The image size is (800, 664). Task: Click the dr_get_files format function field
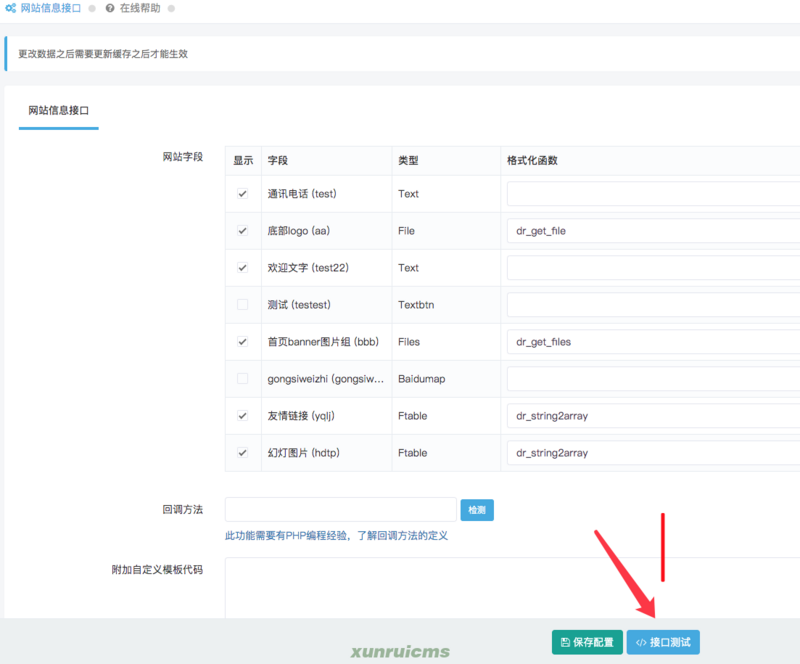[654, 342]
